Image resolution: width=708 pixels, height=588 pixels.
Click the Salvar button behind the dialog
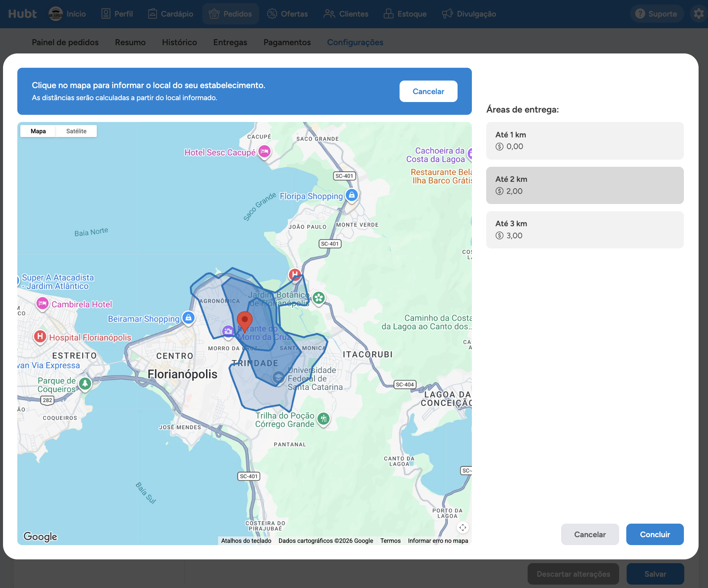(655, 574)
